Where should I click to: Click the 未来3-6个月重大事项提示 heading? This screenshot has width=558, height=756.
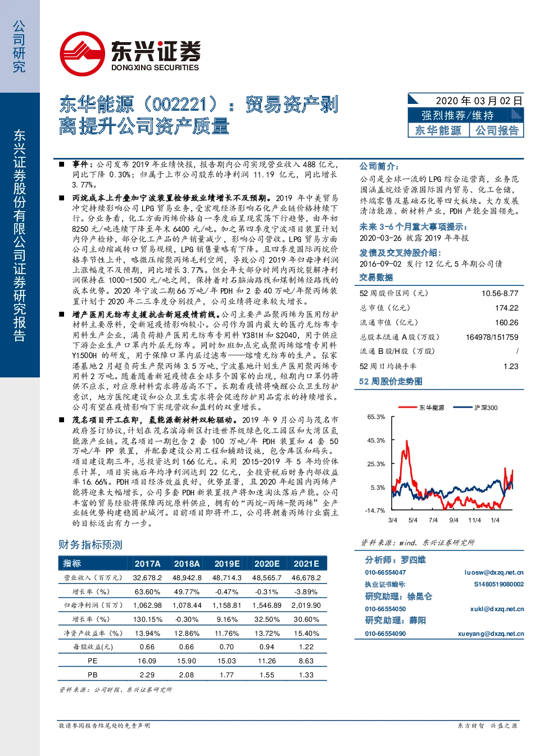[x=414, y=227]
